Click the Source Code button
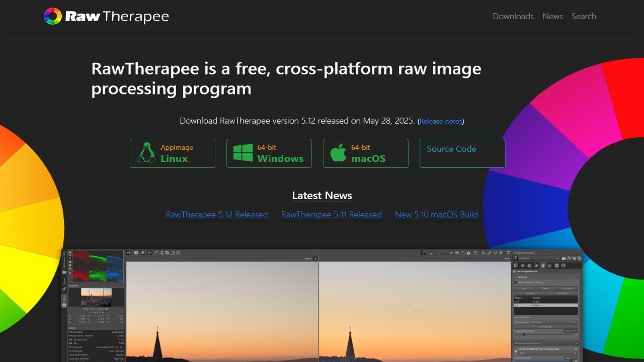This screenshot has height=362, width=644. (x=462, y=153)
